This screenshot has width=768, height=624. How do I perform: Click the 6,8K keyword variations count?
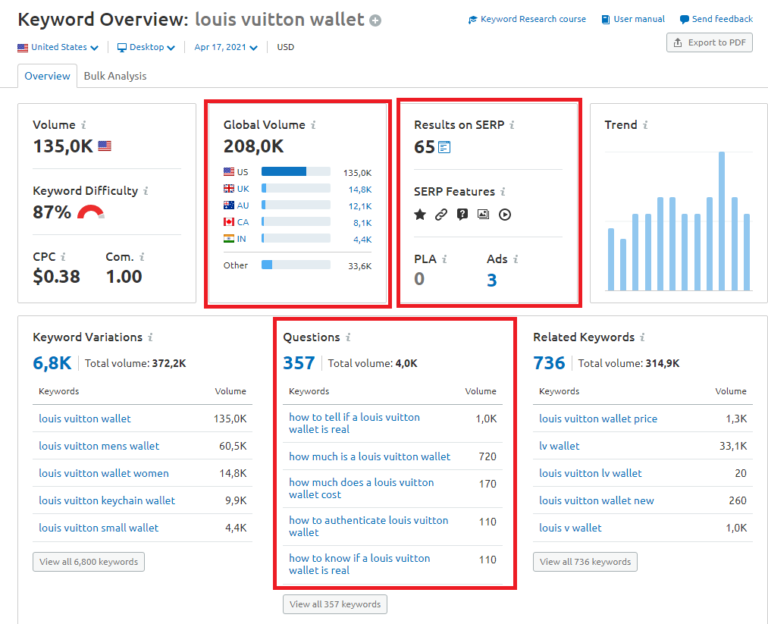[52, 363]
